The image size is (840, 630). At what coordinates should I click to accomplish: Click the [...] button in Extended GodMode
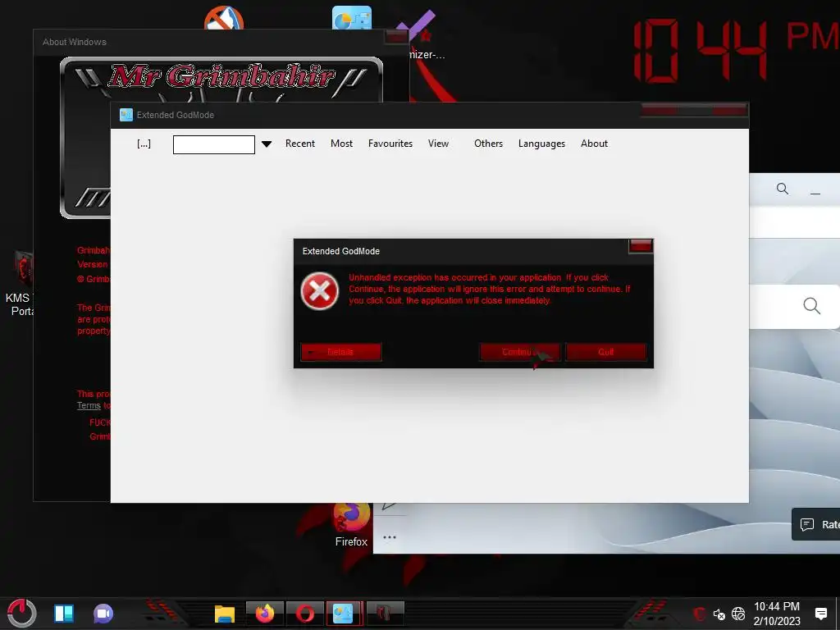144,144
